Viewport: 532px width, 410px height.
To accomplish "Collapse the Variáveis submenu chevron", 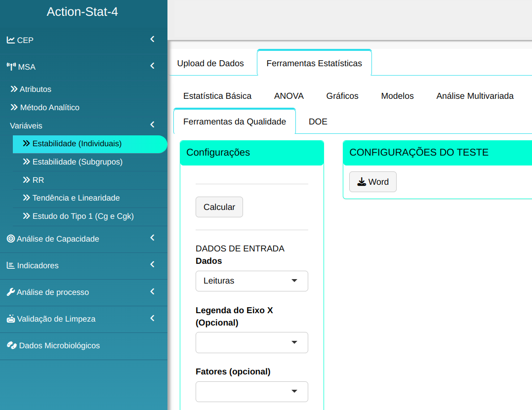I will click(x=152, y=125).
